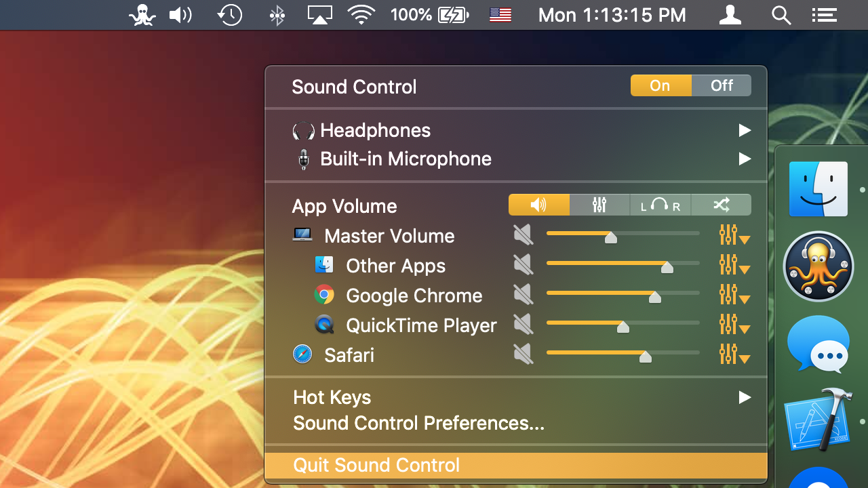Open the EQ dropdown for QuickTime Player
The width and height of the screenshot is (868, 488).
click(x=734, y=325)
